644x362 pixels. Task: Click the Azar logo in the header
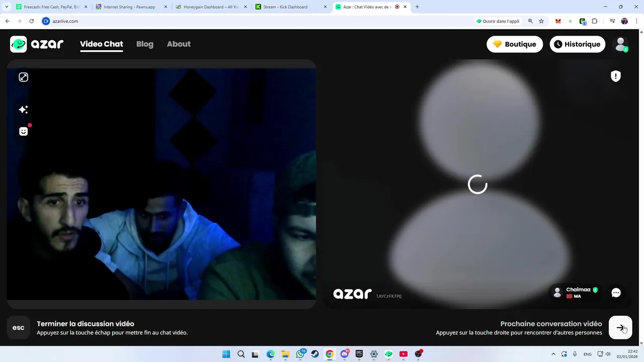click(37, 44)
